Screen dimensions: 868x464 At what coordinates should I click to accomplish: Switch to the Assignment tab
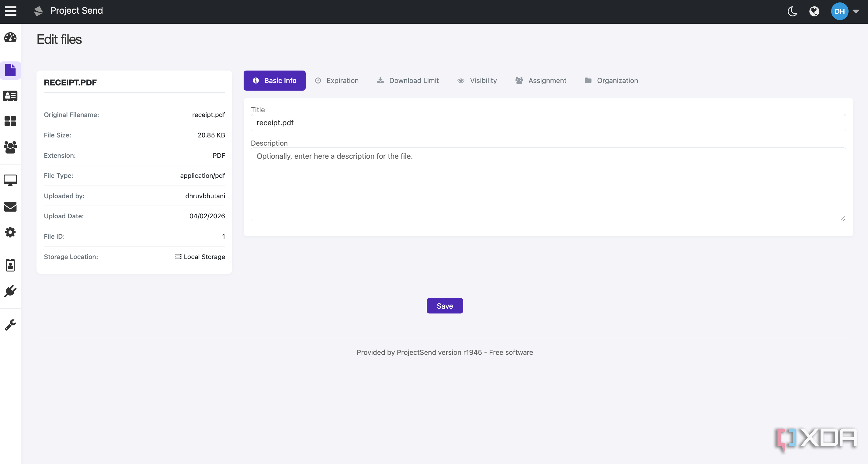click(541, 81)
